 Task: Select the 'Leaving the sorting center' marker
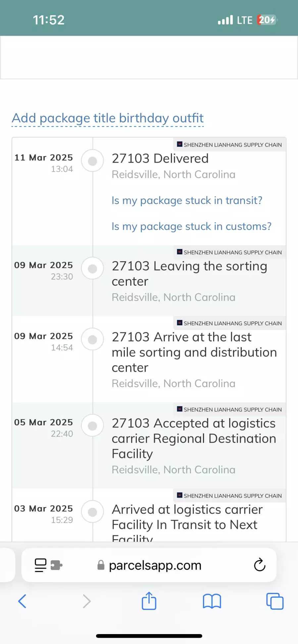click(x=93, y=268)
